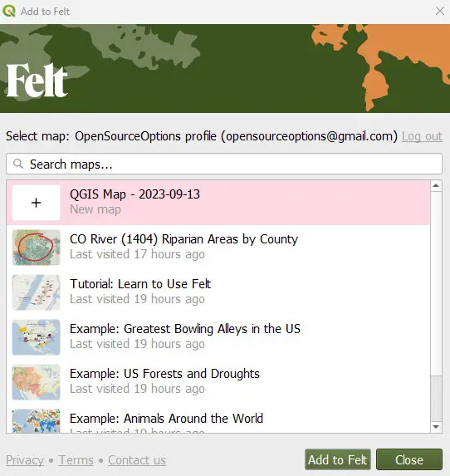
Task: Select the QGIS Map - 2023-09-13 new map row
Action: coord(218,203)
